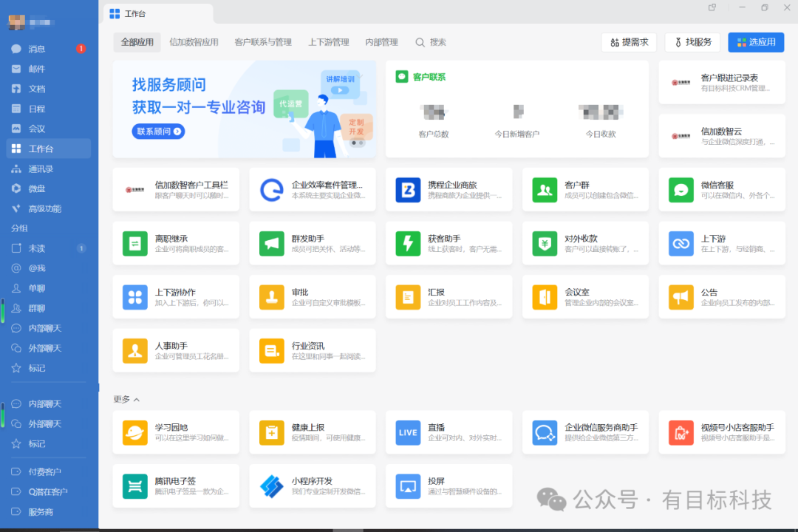The height and width of the screenshot is (532, 798).
Task: Open 微盘 in the left sidebar
Action: (x=37, y=188)
